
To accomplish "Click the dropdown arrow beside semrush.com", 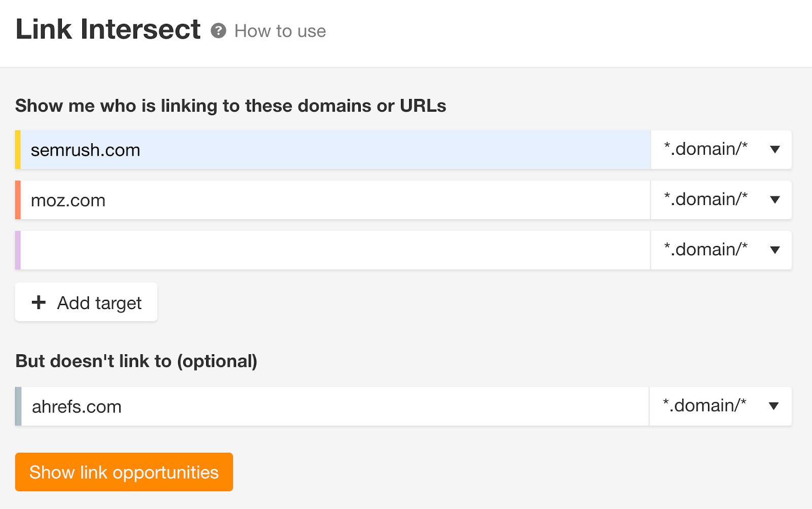I will coord(775,149).
